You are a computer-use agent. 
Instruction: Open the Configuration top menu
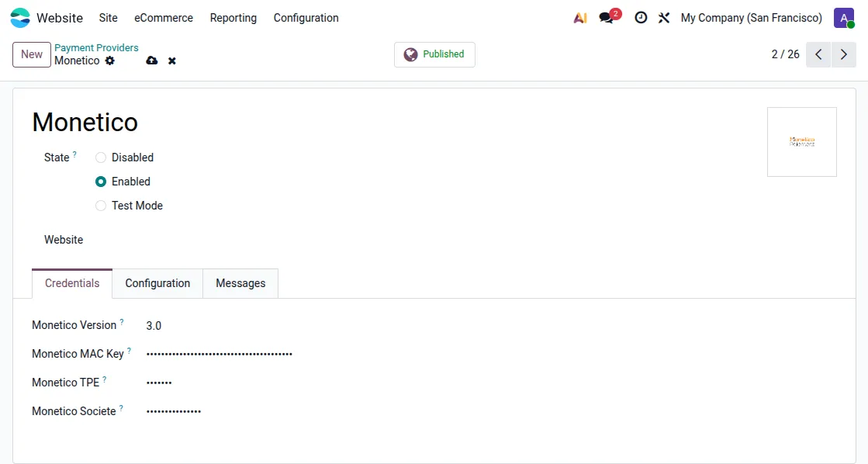pyautogui.click(x=306, y=18)
